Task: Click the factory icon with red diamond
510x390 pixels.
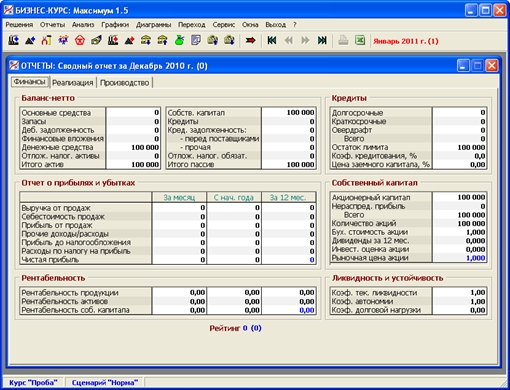Action: (113, 41)
